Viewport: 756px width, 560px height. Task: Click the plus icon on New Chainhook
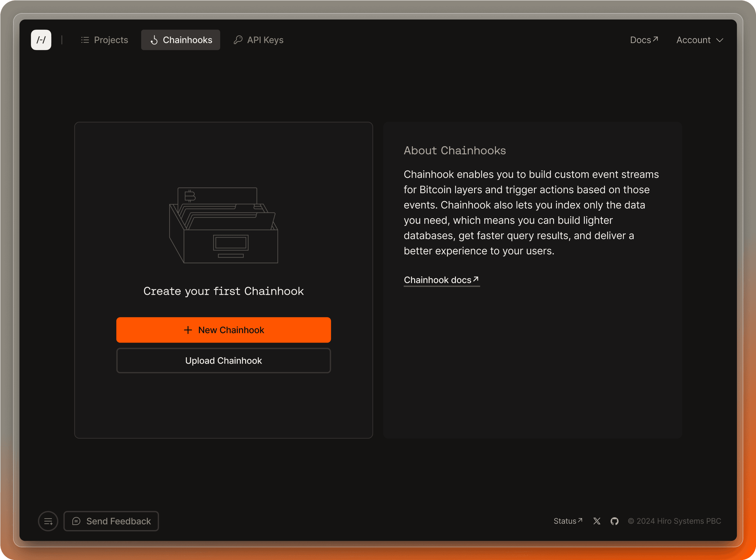(188, 330)
